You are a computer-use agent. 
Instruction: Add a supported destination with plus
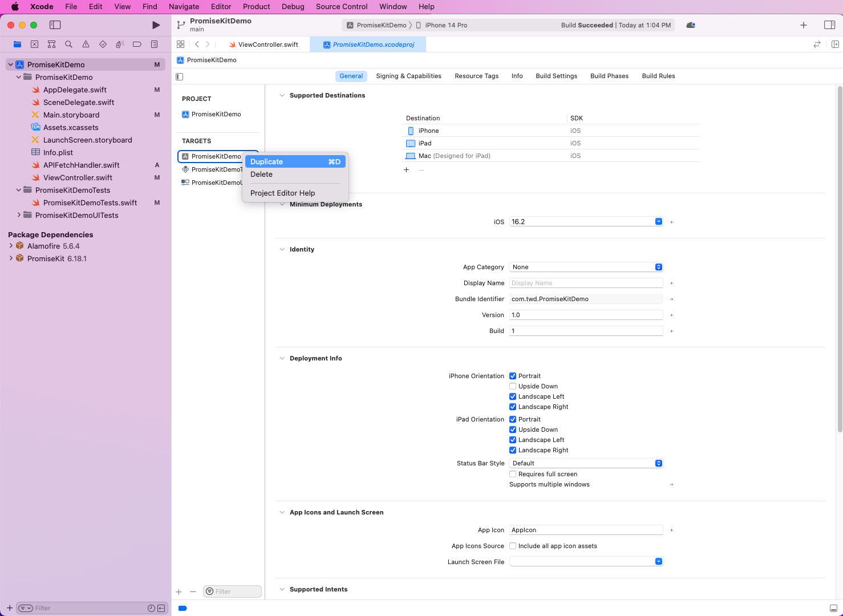coord(406,170)
